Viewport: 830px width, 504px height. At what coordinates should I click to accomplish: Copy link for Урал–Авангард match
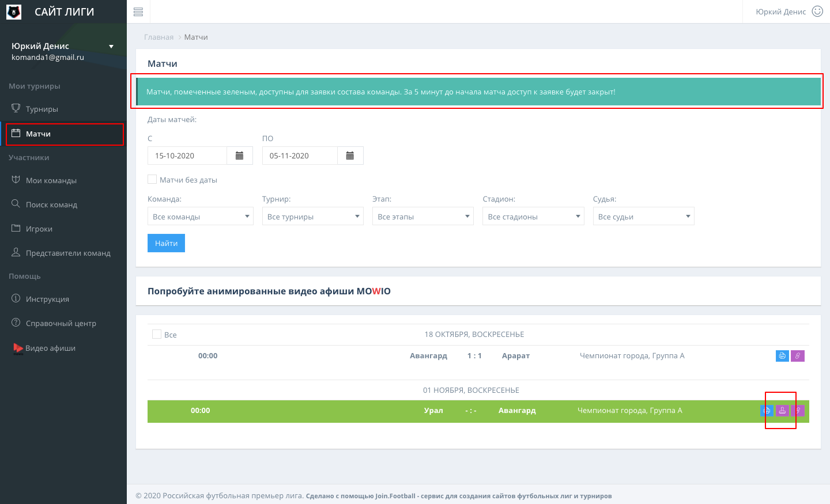point(798,411)
